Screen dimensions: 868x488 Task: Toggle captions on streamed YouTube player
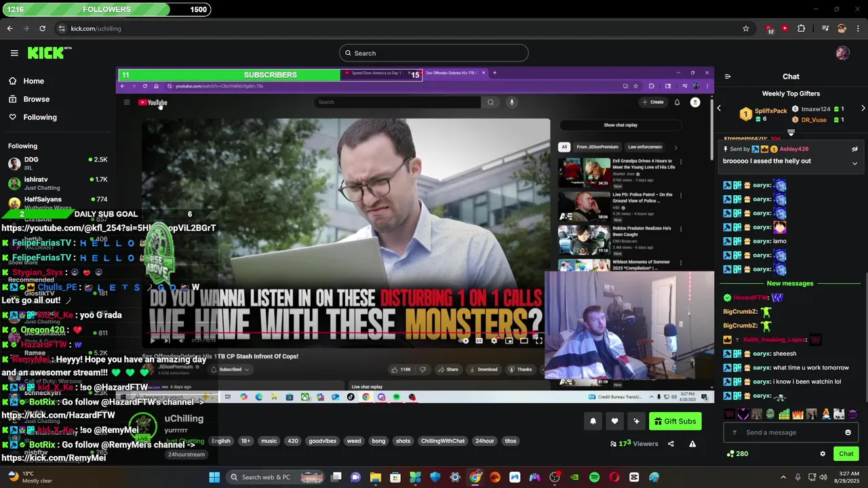[479, 341]
